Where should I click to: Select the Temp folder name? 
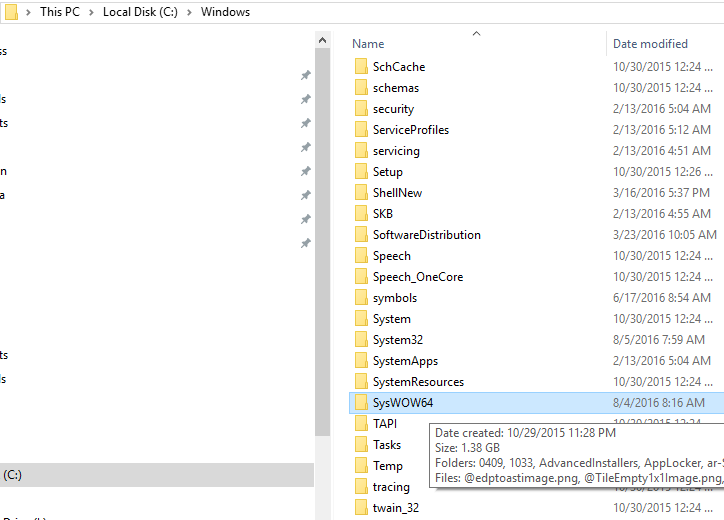388,466
